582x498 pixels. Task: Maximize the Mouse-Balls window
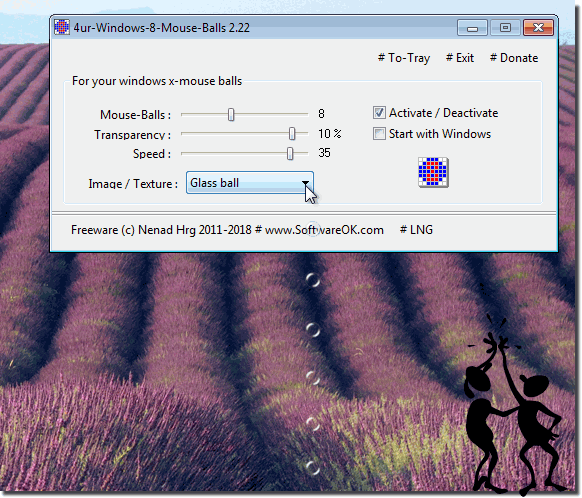tap(505, 28)
